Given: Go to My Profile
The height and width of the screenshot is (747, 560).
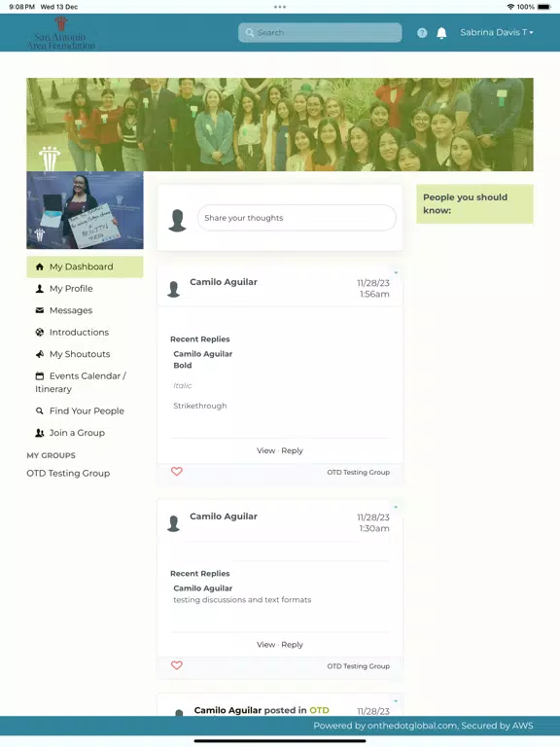Looking at the screenshot, I should (71, 289).
